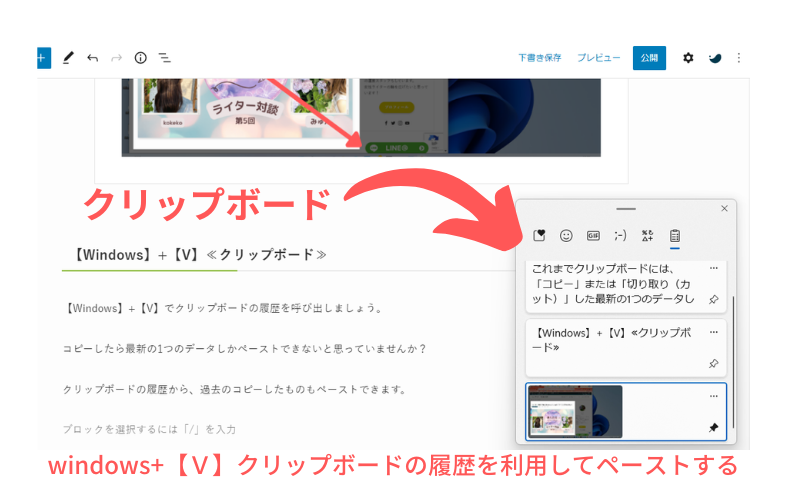800x500 pixels.
Task: Click paragraph starting クリップボードの履歴から
Action: tap(235, 389)
